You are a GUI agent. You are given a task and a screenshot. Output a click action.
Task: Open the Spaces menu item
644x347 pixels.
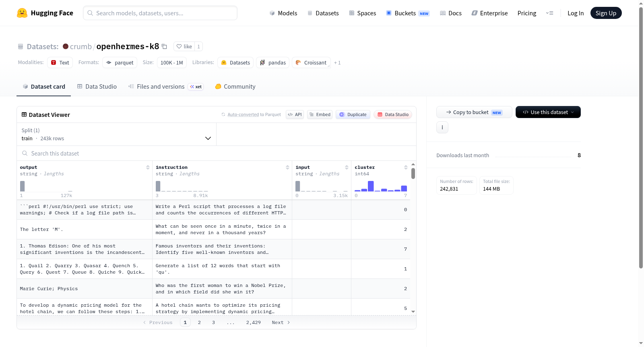pos(363,13)
